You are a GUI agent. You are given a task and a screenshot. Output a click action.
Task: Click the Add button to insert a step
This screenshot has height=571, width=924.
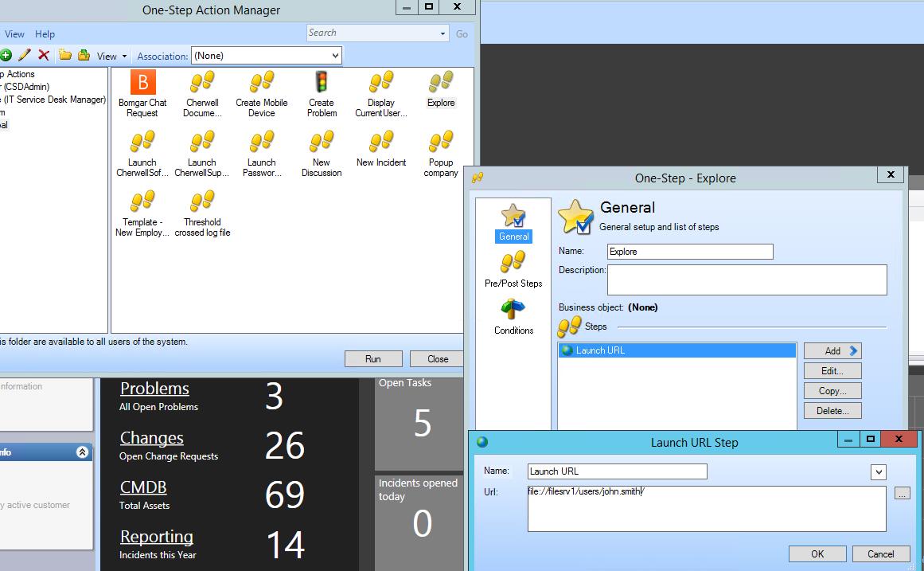(x=832, y=350)
